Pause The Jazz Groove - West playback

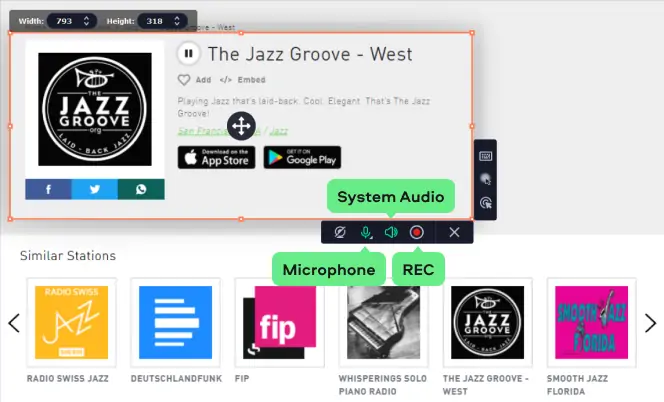(x=188, y=54)
